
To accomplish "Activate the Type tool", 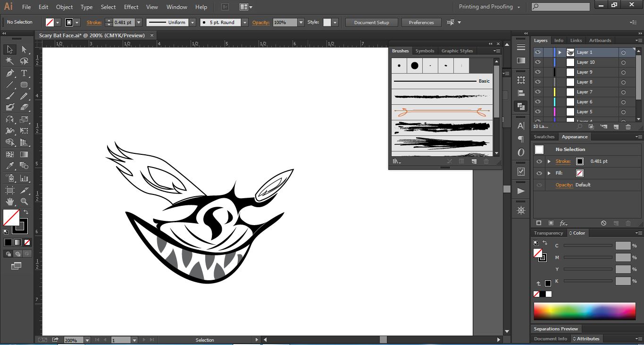I will pos(24,73).
